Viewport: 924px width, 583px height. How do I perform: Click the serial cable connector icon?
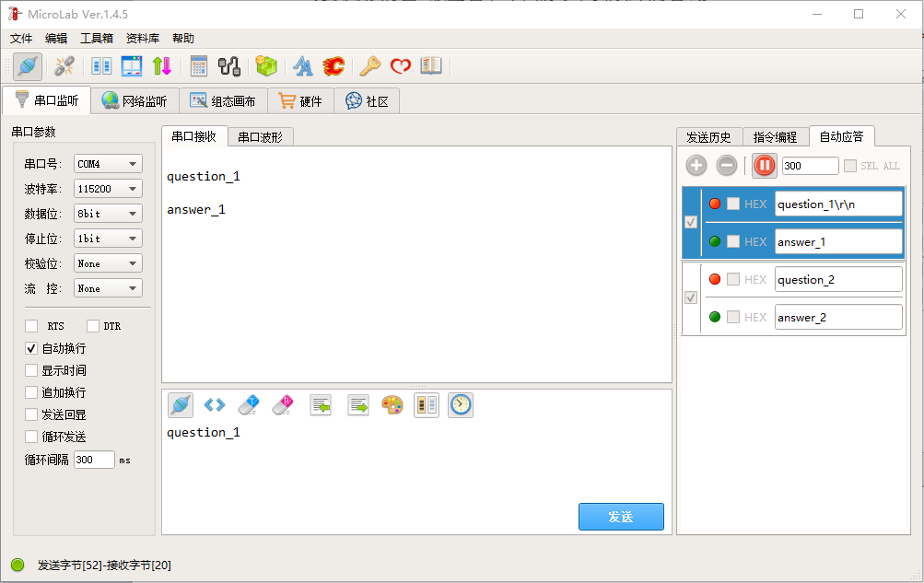[229, 66]
